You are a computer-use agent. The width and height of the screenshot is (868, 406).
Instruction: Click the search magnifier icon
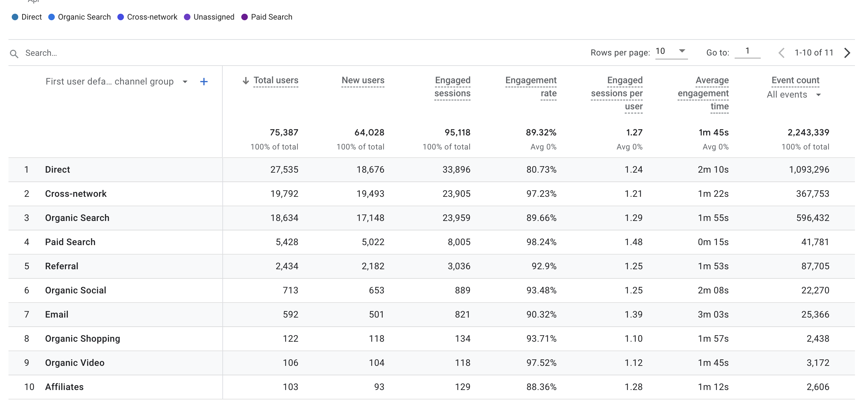pyautogui.click(x=14, y=53)
